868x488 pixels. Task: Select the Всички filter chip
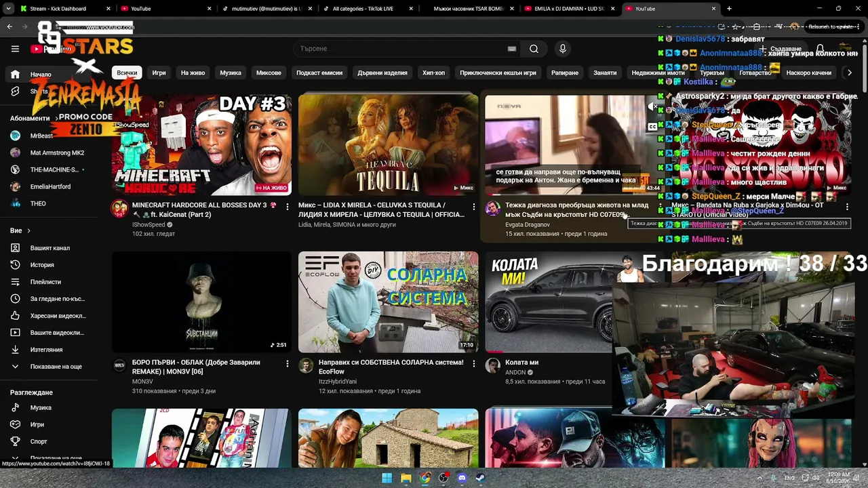click(127, 73)
